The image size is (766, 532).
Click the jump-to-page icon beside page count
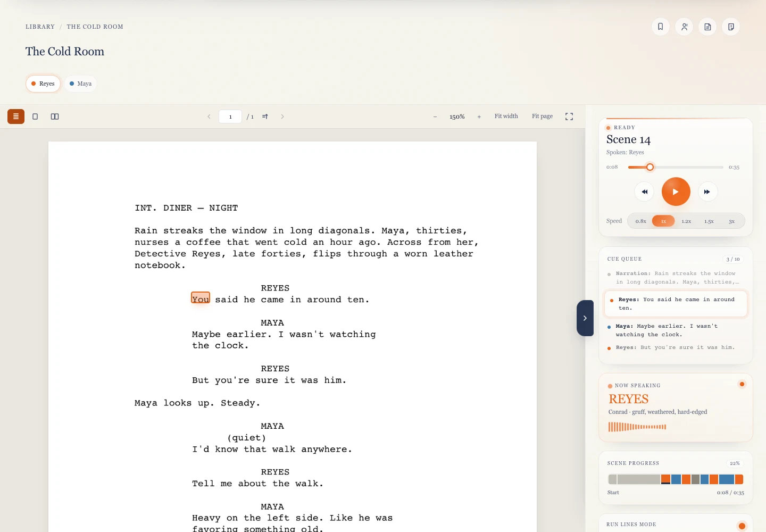coord(265,117)
